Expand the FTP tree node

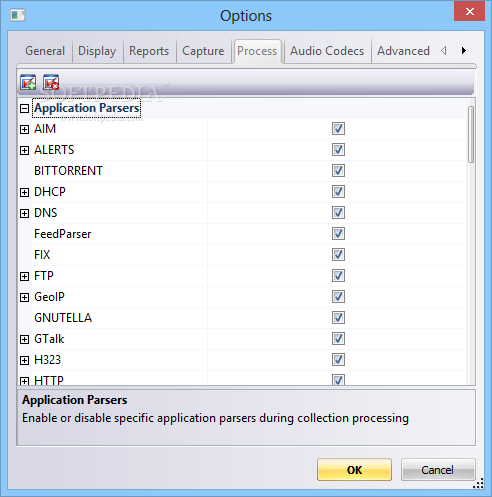(24, 277)
